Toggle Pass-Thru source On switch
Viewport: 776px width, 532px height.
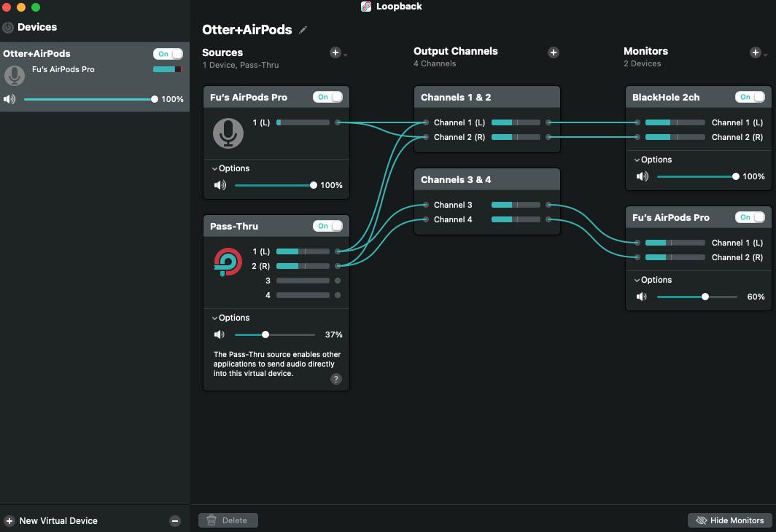pyautogui.click(x=327, y=226)
